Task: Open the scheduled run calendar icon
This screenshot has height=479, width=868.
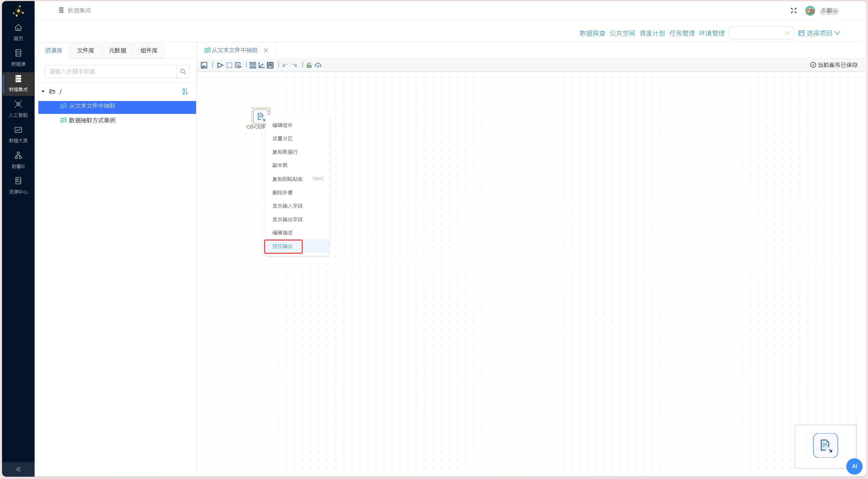Action: (x=238, y=65)
